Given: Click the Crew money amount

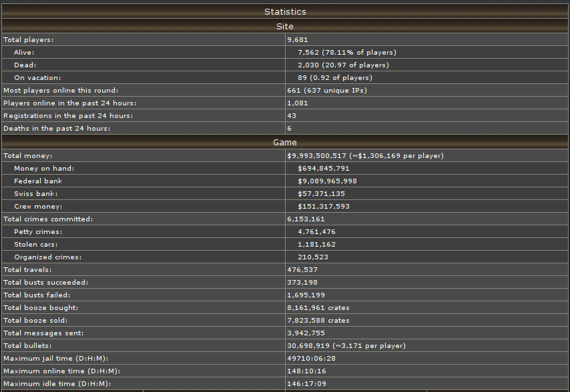Looking at the screenshot, I should pyautogui.click(x=324, y=207).
